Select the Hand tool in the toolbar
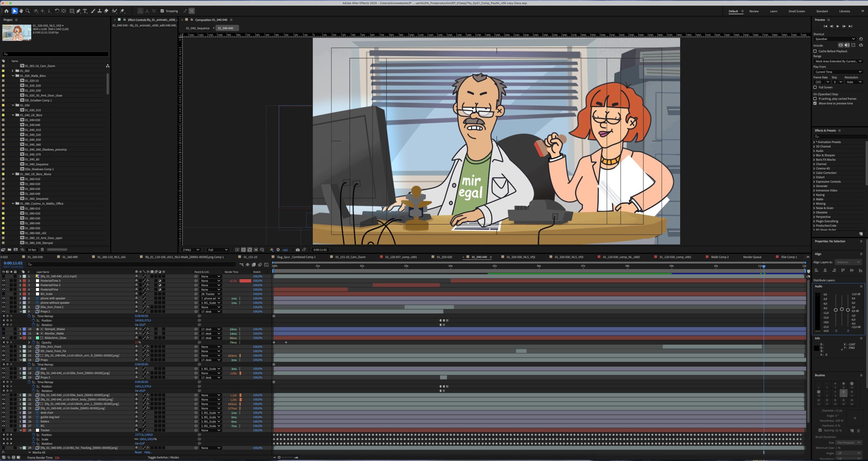 click(21, 11)
